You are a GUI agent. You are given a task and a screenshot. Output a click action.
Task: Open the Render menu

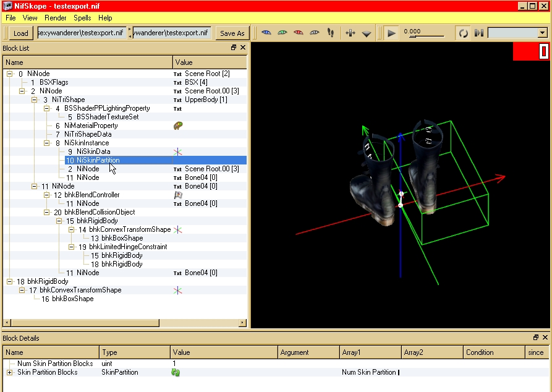(55, 17)
